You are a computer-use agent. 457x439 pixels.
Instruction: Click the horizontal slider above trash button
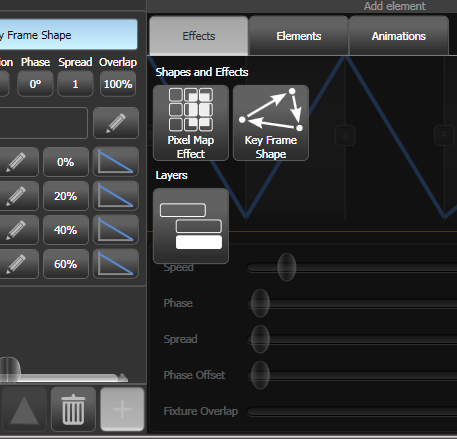point(63,377)
